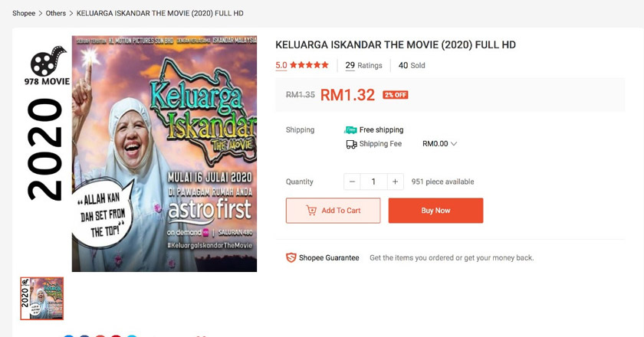Click the Add To Cart button
The image size is (644, 337).
point(333,211)
